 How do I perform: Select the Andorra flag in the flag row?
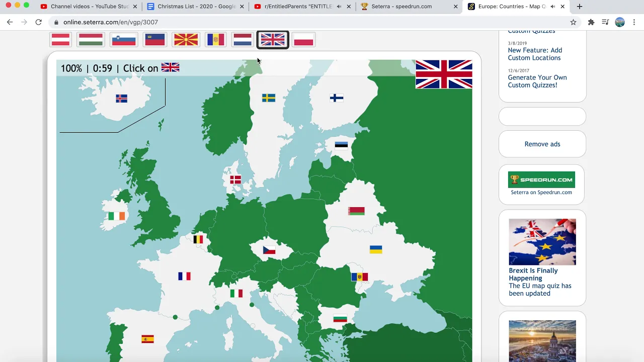coord(216,40)
